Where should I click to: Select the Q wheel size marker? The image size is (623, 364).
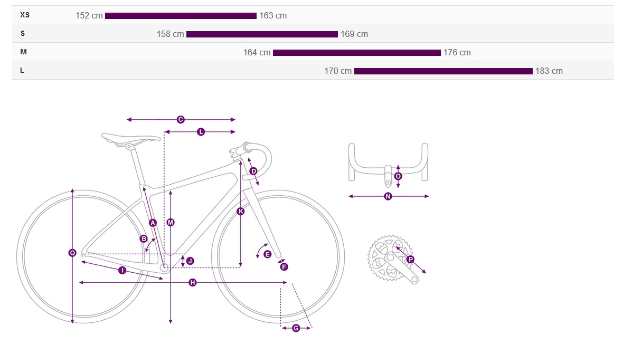72,253
